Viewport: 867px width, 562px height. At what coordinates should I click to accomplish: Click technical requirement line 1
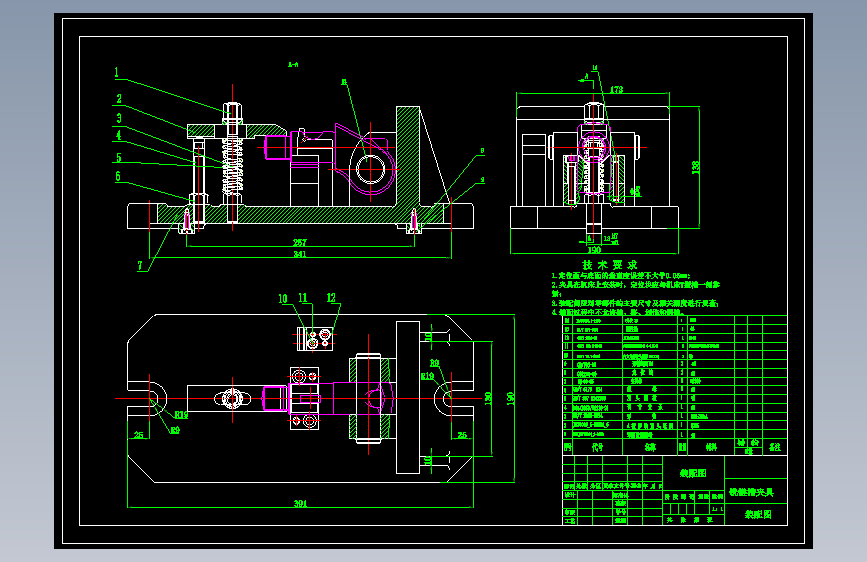click(621, 275)
